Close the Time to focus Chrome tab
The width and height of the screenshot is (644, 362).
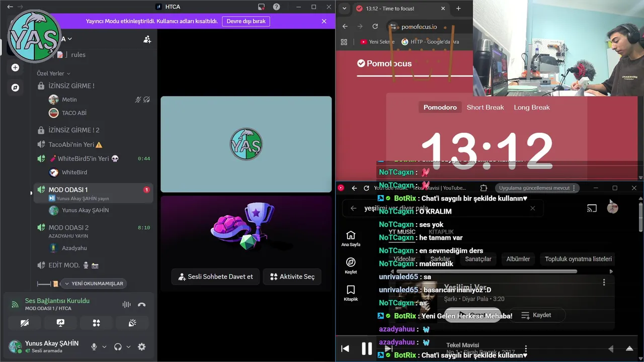(443, 8)
